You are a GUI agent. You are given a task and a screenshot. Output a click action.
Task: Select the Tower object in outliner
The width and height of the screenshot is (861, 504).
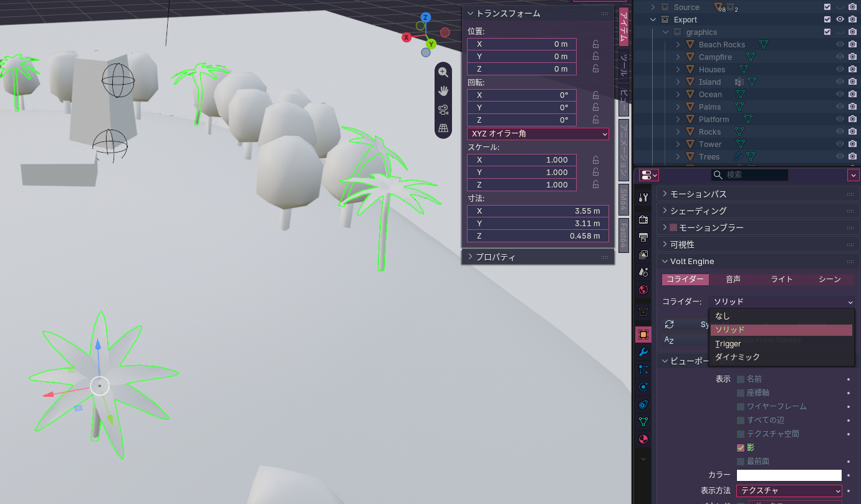coord(710,144)
